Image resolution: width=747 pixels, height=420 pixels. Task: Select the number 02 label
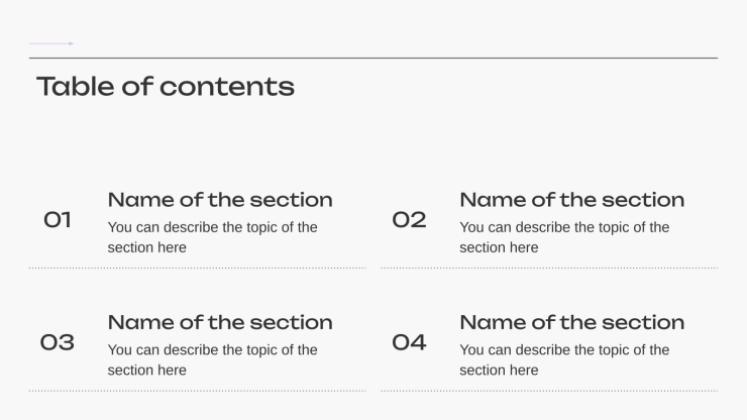[x=409, y=220]
